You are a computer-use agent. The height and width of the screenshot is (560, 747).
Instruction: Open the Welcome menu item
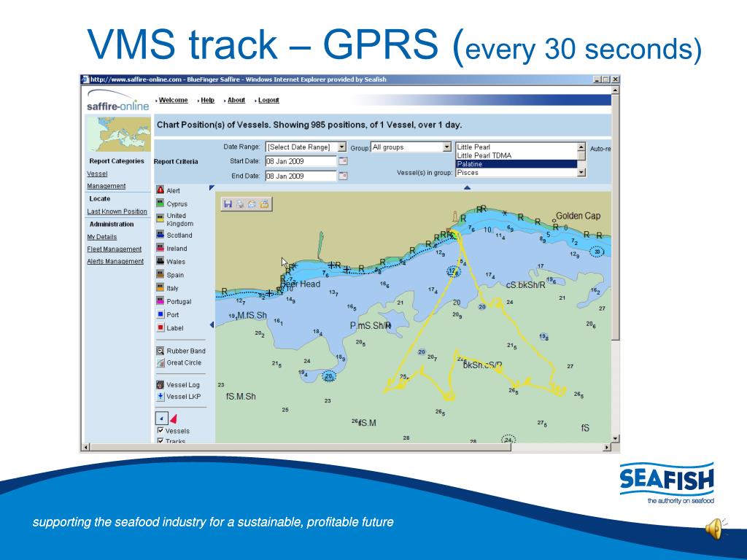(x=174, y=100)
